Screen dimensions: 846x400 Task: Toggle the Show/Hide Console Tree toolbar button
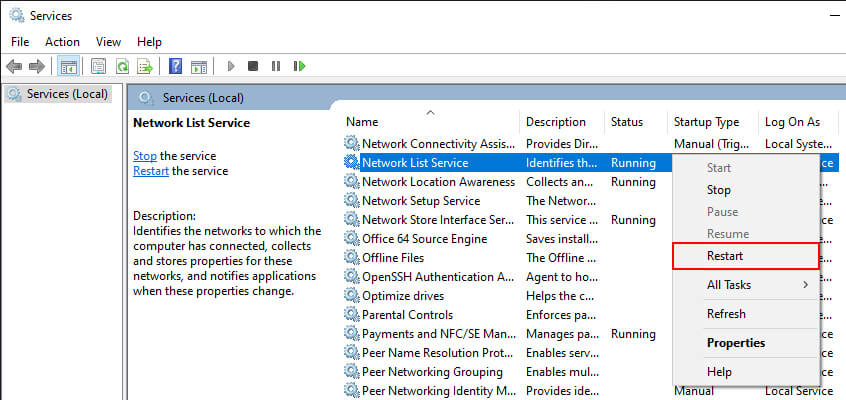69,66
